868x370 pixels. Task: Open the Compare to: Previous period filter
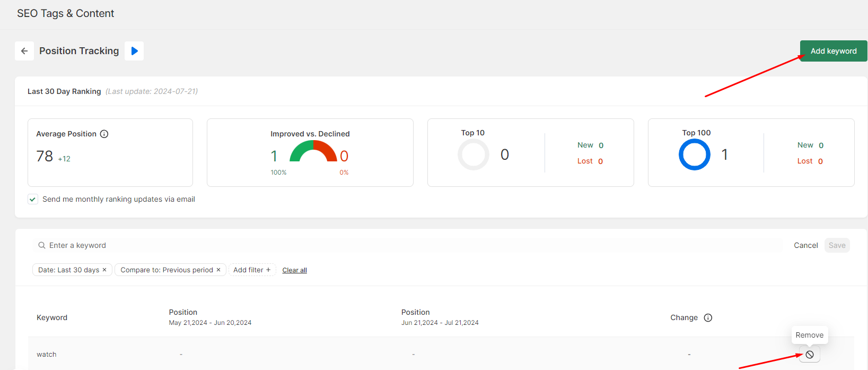click(x=166, y=270)
